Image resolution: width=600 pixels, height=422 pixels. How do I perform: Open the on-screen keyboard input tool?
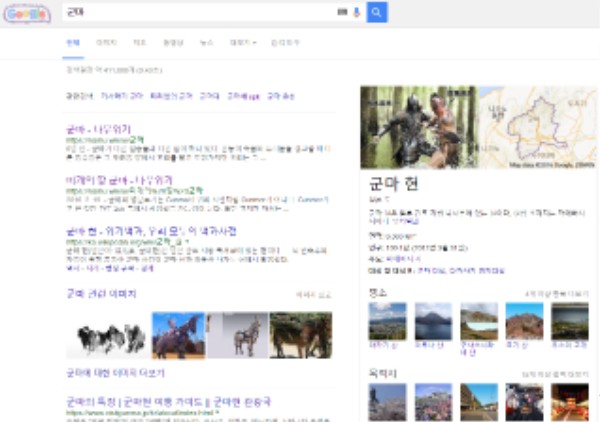[343, 12]
